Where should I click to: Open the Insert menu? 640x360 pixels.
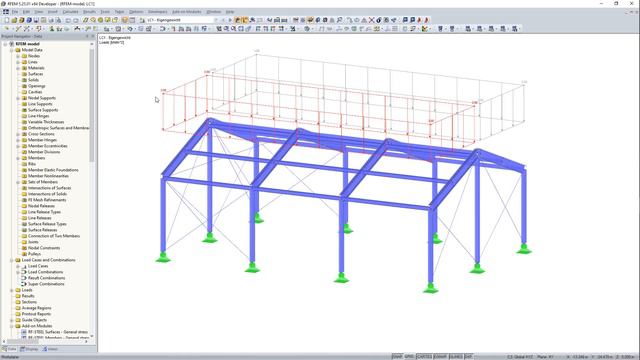53,12
